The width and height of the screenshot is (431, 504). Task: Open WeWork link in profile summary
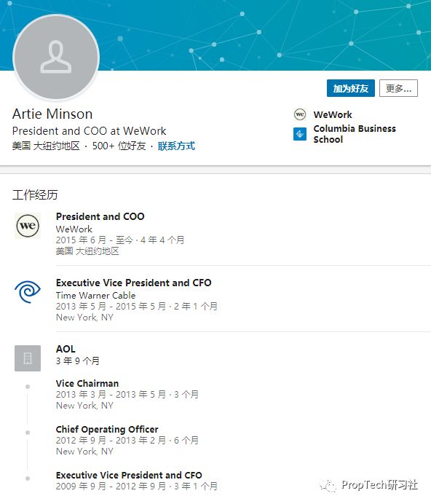coord(333,115)
